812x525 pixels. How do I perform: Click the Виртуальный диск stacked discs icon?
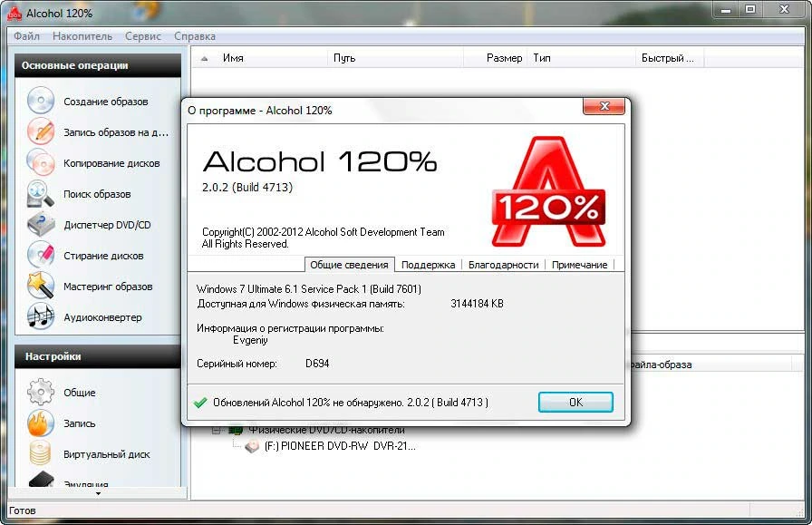coord(41,453)
